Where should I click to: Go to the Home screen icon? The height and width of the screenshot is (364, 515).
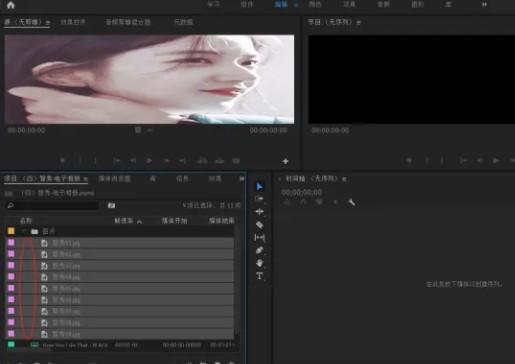point(11,5)
